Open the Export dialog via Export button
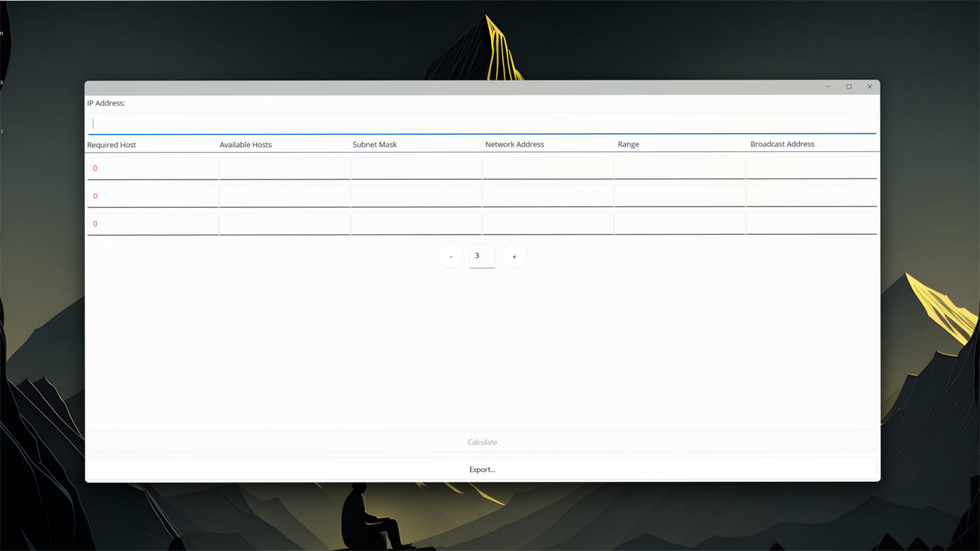This screenshot has height=551, width=980. point(482,469)
